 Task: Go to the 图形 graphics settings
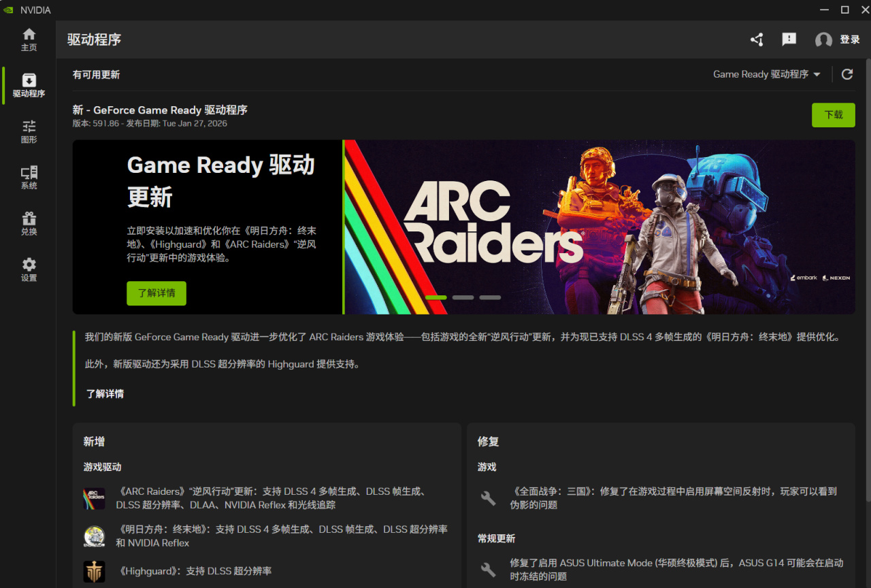(x=29, y=132)
